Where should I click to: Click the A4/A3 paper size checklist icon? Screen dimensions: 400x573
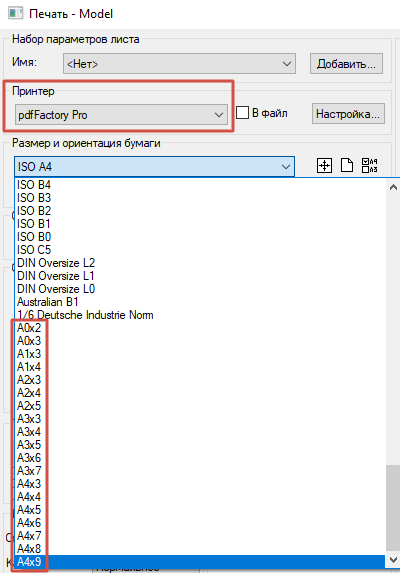coord(369,166)
